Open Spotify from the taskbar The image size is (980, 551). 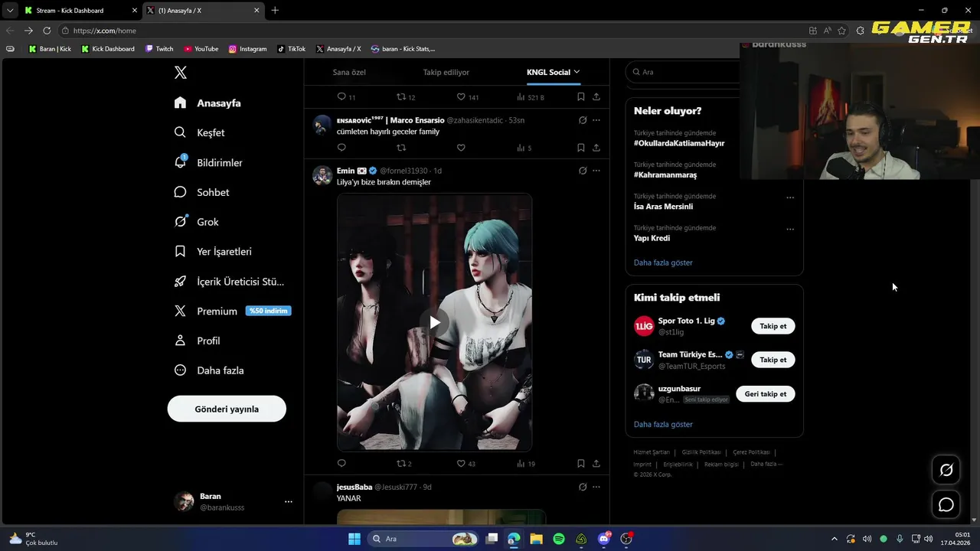tap(559, 539)
